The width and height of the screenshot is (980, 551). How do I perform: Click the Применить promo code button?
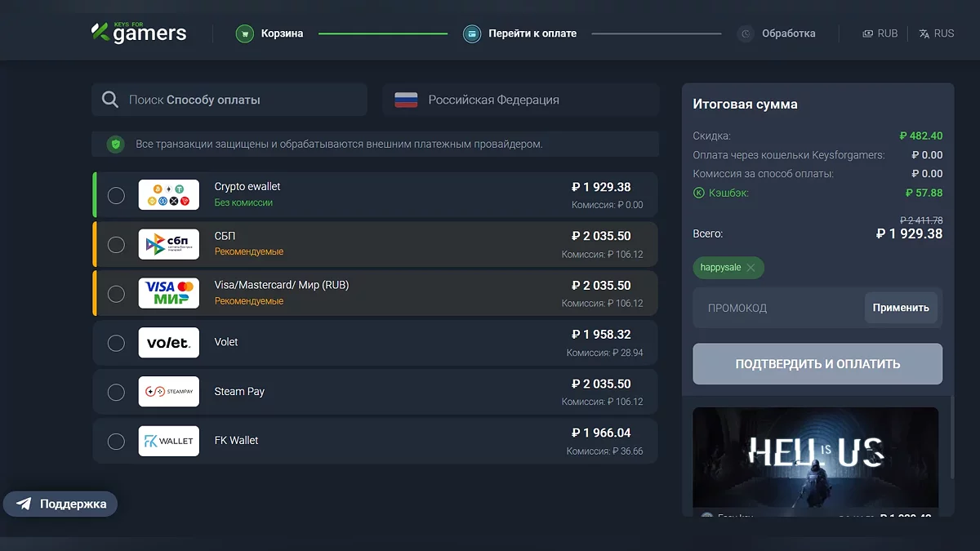point(901,308)
